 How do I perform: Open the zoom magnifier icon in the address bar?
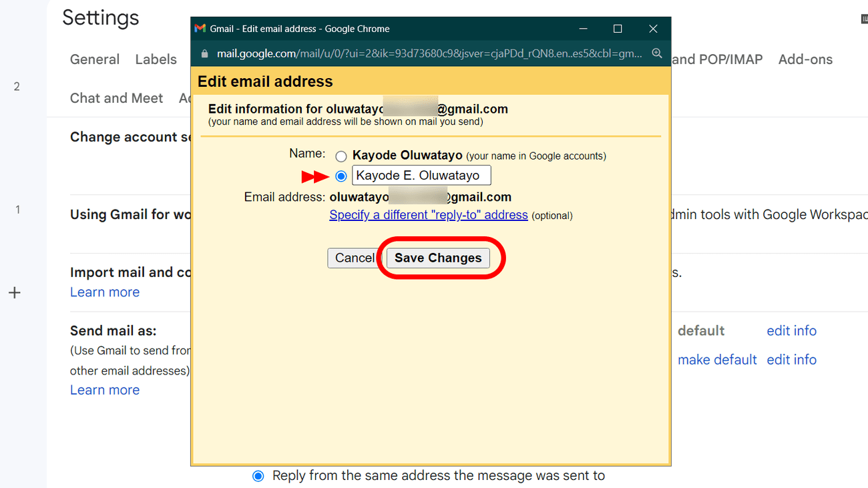point(657,53)
